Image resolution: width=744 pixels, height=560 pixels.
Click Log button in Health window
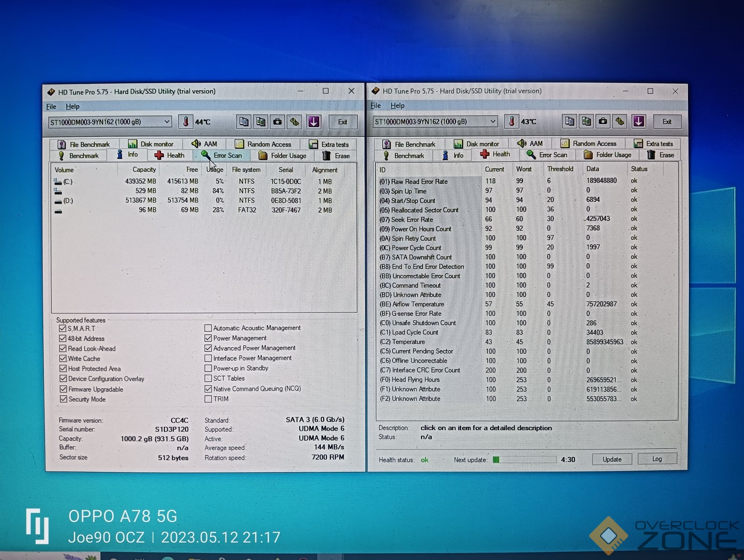point(657,459)
